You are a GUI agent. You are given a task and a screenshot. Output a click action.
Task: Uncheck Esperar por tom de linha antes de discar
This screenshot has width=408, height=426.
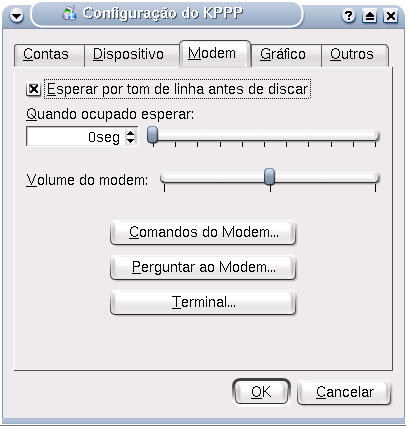pyautogui.click(x=33, y=89)
